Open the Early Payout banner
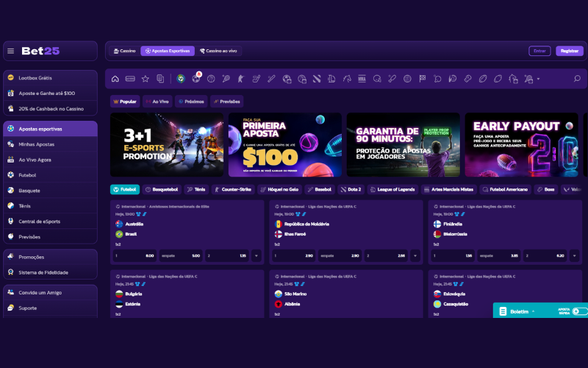Screen dimensions: 588x368 [x=522, y=145]
